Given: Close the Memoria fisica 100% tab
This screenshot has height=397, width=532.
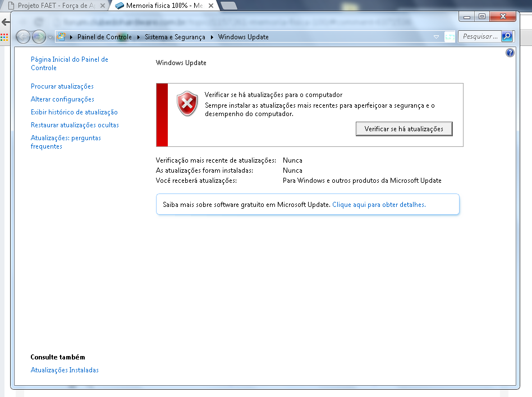Looking at the screenshot, I should tap(211, 6).
